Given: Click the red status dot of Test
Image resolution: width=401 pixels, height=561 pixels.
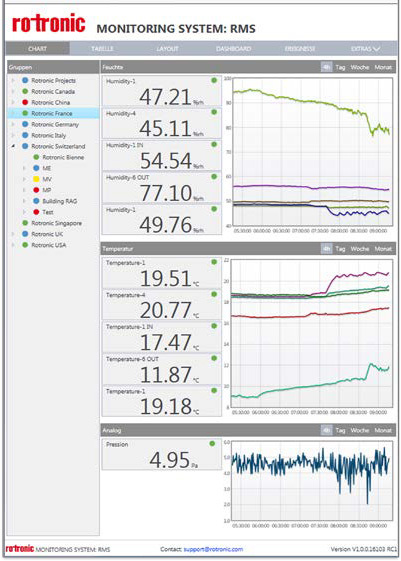Looking at the screenshot, I should tap(36, 212).
